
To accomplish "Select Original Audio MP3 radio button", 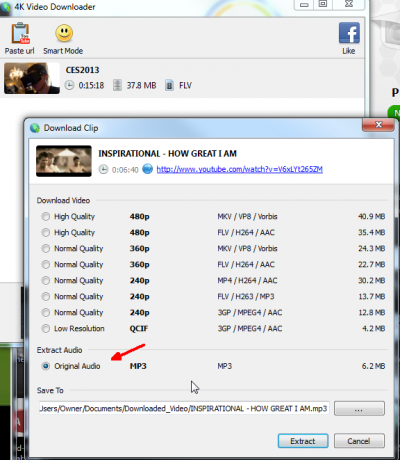I will point(46,366).
